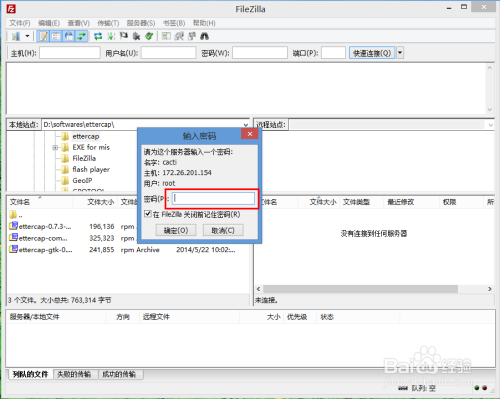The width and height of the screenshot is (500, 399).
Task: Select the flash player folder
Action: 91,169
